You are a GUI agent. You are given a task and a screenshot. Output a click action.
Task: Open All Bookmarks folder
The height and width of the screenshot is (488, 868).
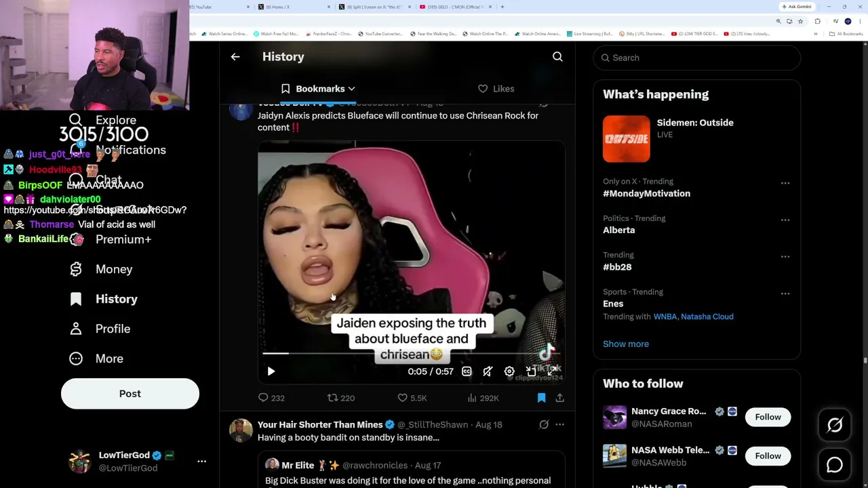coord(846,34)
